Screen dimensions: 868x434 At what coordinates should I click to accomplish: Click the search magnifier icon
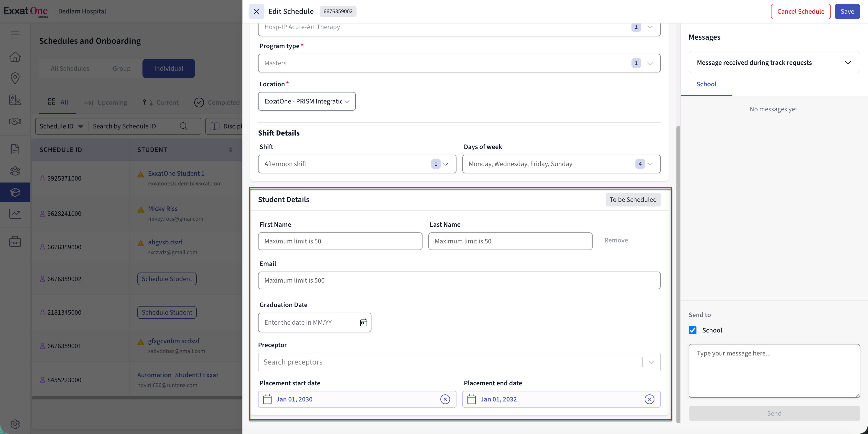(184, 126)
